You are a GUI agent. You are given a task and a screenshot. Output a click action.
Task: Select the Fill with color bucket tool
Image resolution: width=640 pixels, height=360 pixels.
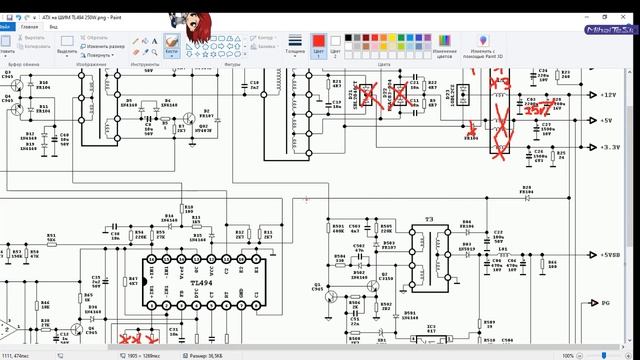(x=145, y=41)
